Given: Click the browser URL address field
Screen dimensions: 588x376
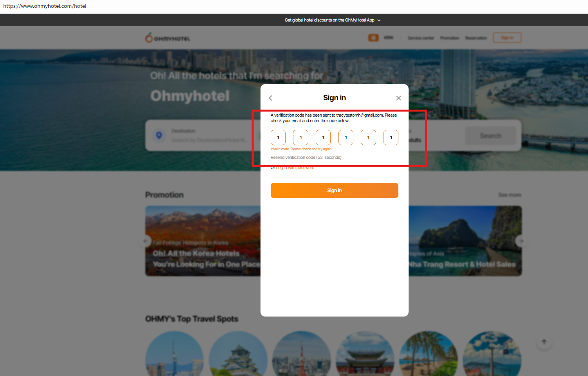Looking at the screenshot, I should click(294, 6).
